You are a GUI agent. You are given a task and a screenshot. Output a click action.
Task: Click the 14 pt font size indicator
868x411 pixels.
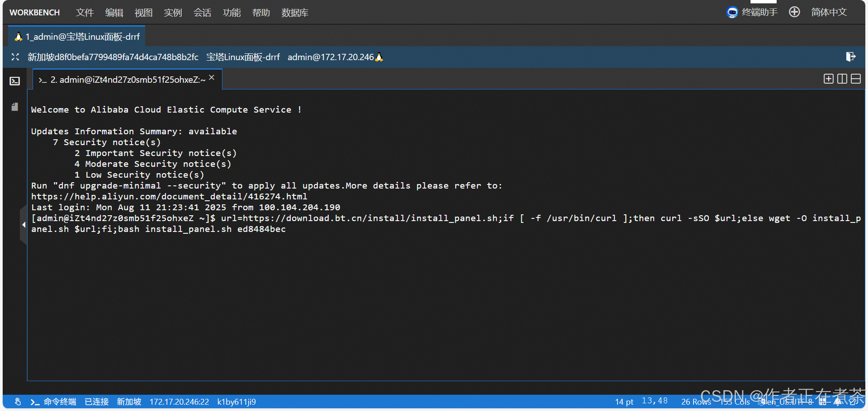(x=624, y=402)
